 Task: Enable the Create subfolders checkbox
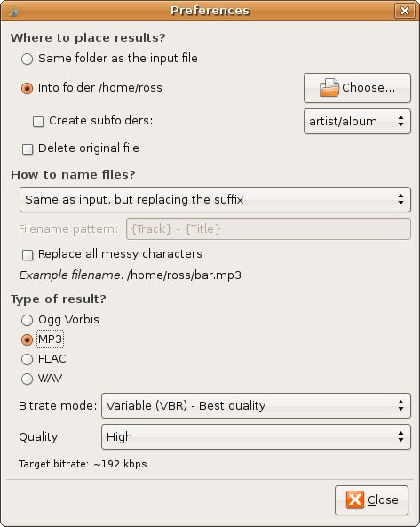(38, 122)
